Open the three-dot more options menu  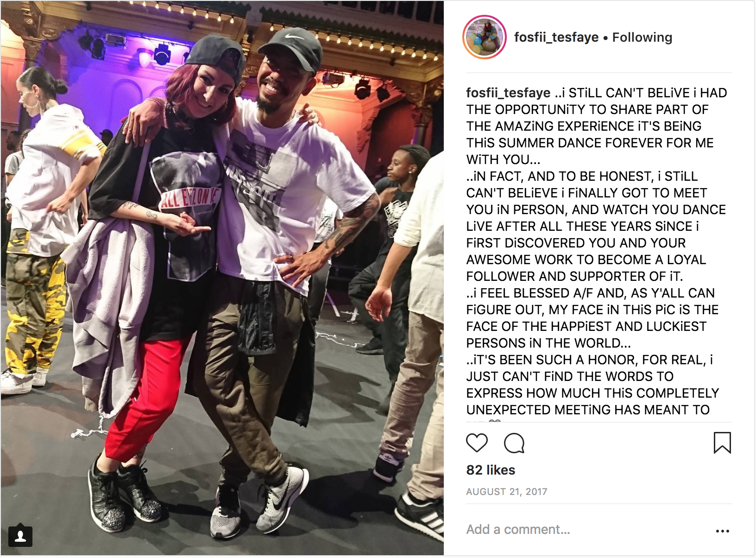tap(722, 531)
